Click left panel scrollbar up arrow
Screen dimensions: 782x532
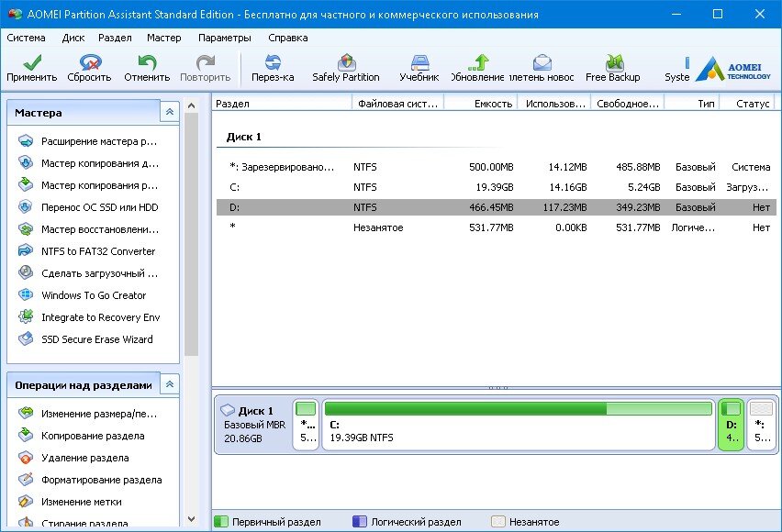[x=191, y=105]
